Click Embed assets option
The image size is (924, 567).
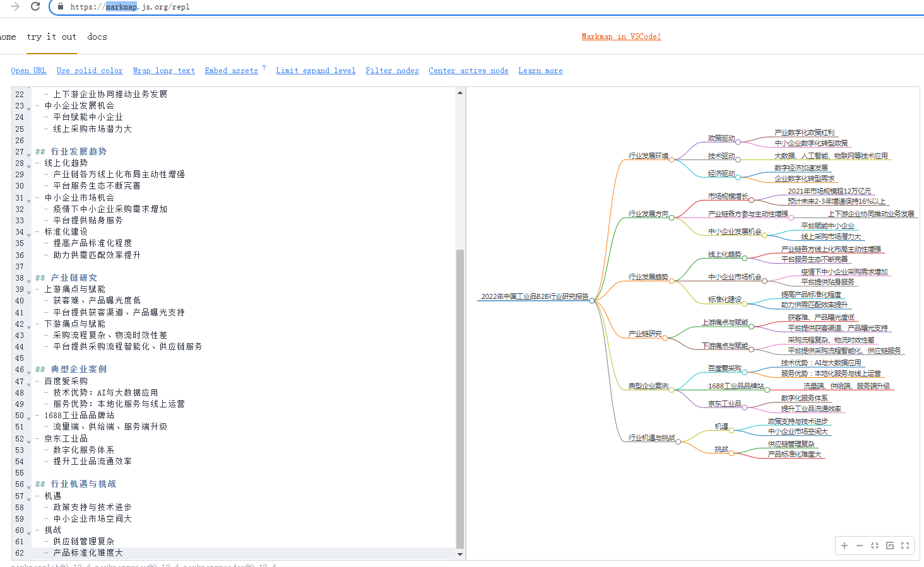click(x=231, y=71)
